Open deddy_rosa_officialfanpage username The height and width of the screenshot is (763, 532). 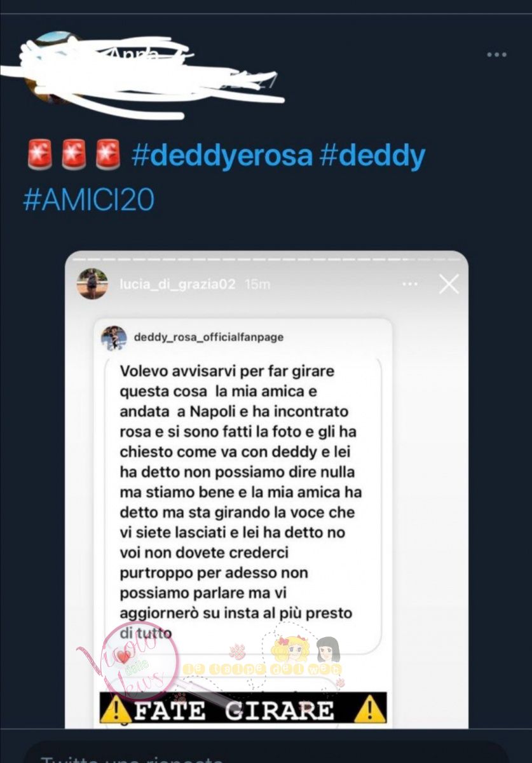[208, 337]
